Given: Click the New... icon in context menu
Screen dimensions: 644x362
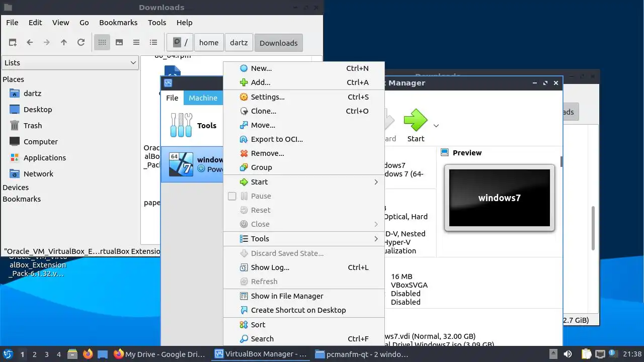Looking at the screenshot, I should (x=244, y=68).
